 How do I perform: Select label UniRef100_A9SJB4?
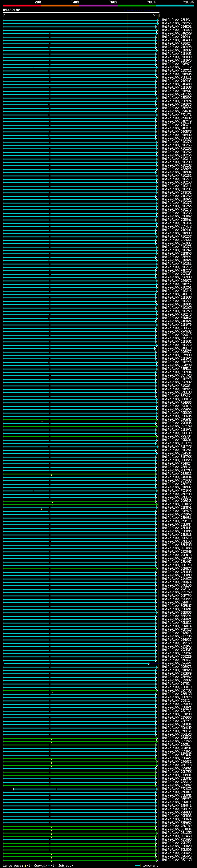tap(176, 436)
